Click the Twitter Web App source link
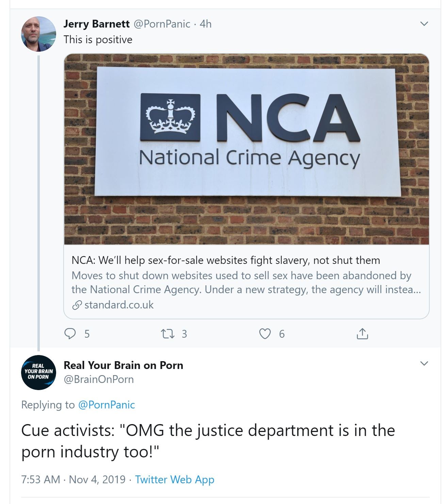This screenshot has height=504, width=446. (175, 480)
